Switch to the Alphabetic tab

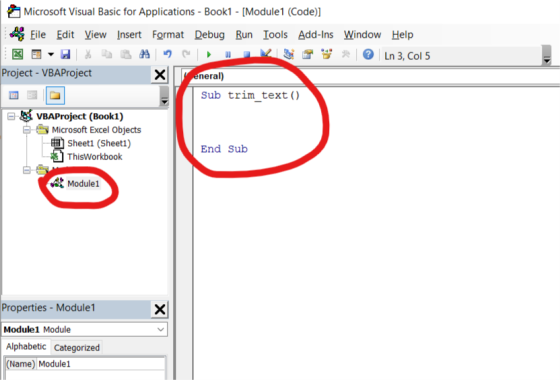tap(26, 346)
